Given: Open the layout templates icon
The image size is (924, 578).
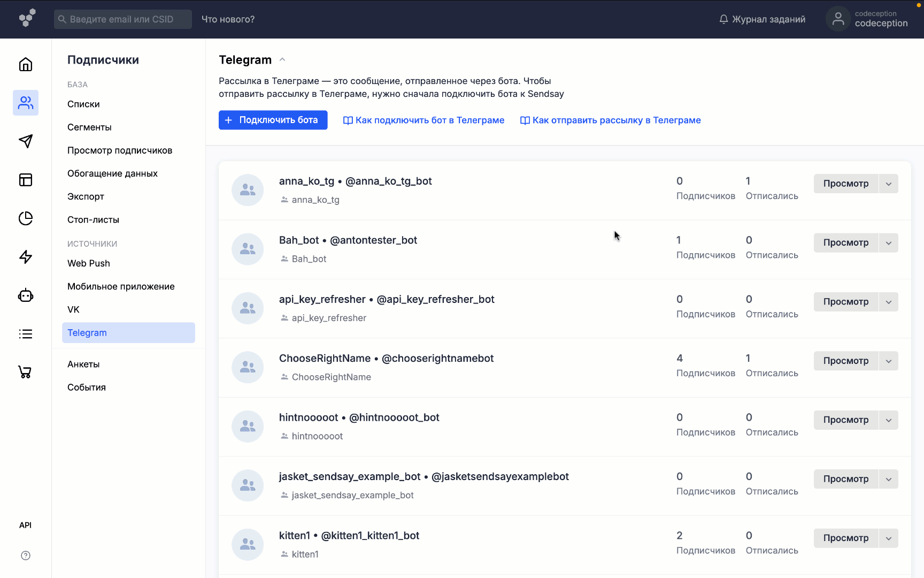Looking at the screenshot, I should coord(26,180).
